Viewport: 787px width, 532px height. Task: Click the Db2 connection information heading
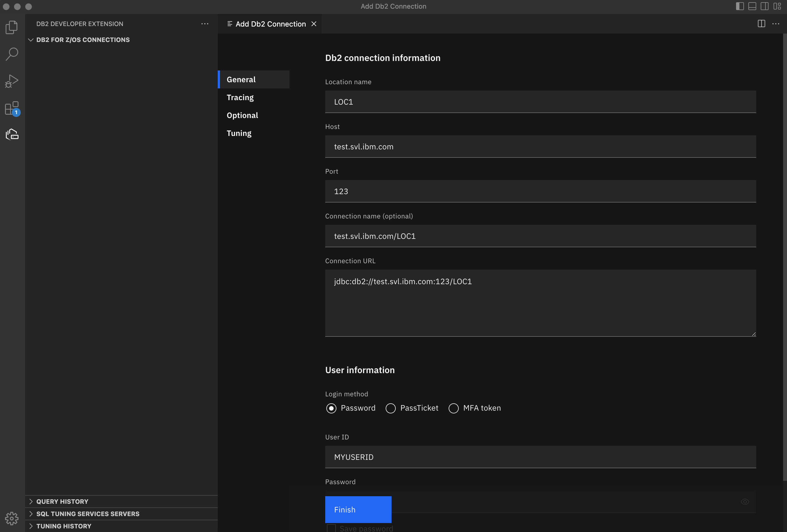383,58
